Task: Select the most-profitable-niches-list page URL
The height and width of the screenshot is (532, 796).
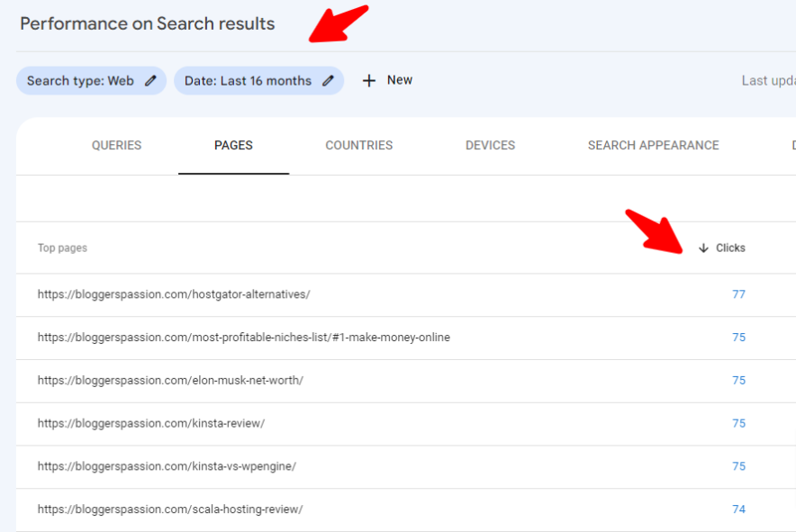Action: click(243, 338)
